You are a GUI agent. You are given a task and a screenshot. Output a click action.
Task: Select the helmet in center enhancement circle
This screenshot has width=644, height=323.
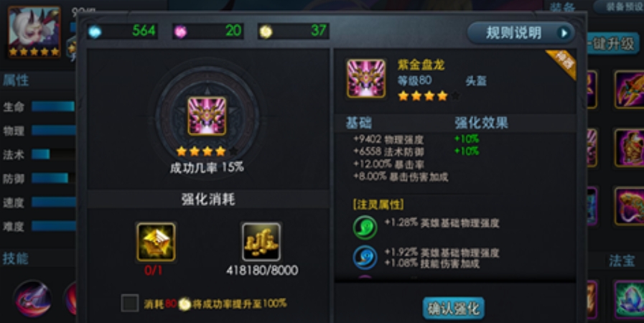point(207,116)
